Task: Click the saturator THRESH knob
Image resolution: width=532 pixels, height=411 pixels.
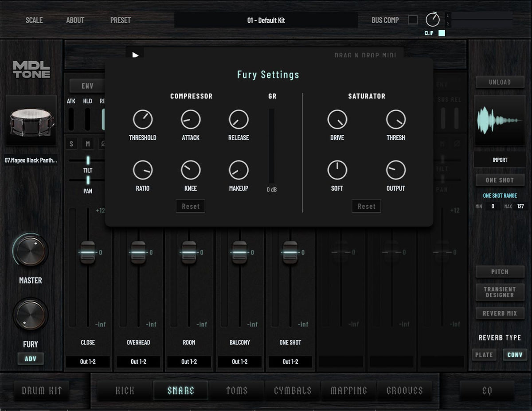Action: point(396,120)
